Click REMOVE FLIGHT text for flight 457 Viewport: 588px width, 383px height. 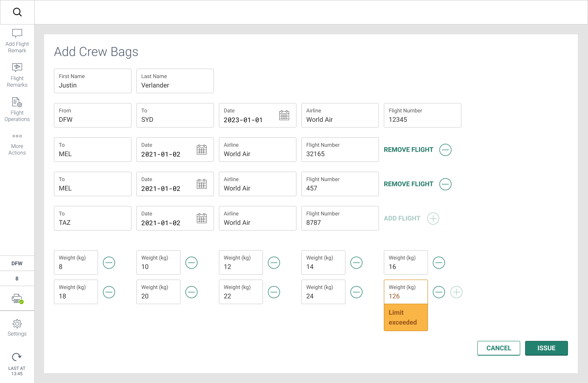click(408, 184)
